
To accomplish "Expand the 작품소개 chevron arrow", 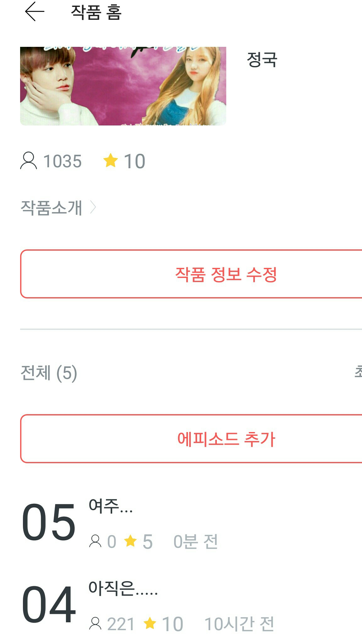I will (93, 208).
